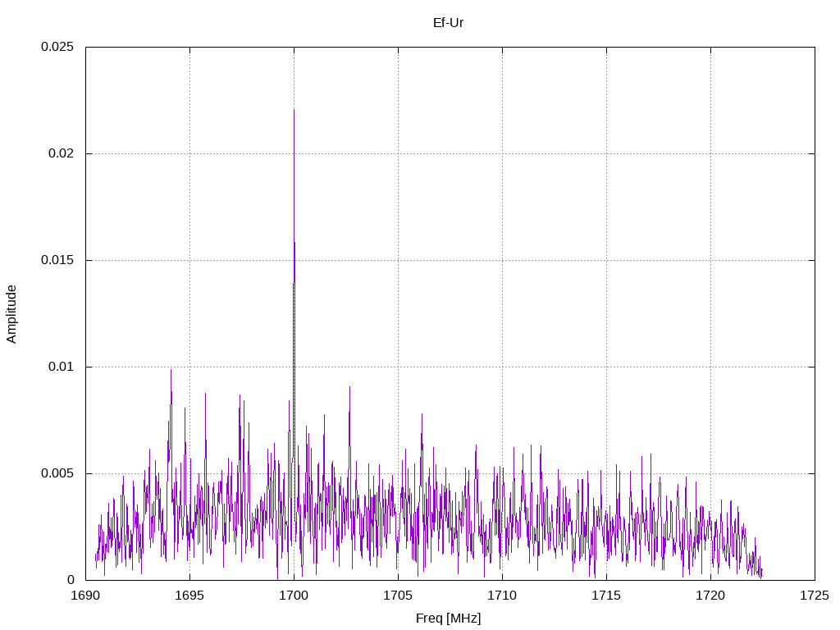Click the x-axis tick label 1710
This screenshot has width=840, height=630.
[502, 596]
